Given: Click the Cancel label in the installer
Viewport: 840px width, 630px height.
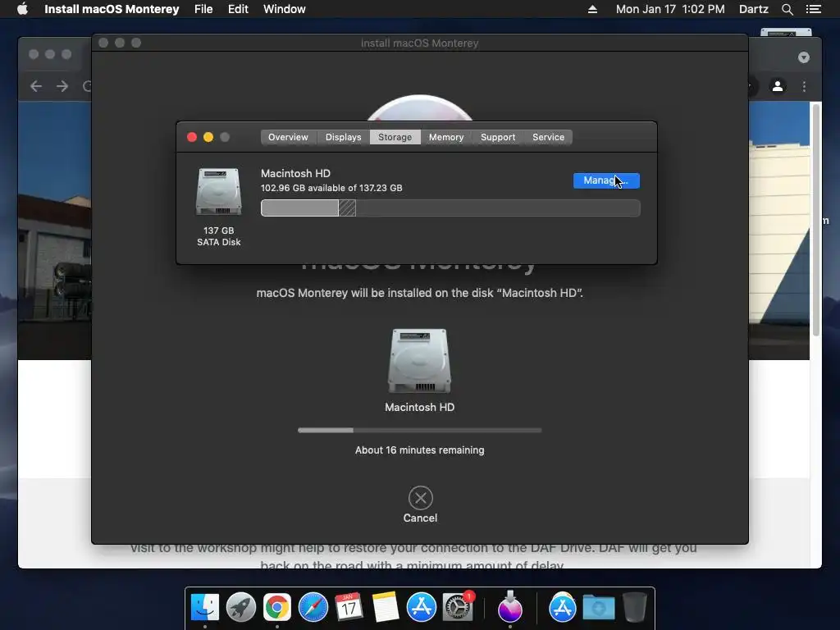Looking at the screenshot, I should coord(421,518).
